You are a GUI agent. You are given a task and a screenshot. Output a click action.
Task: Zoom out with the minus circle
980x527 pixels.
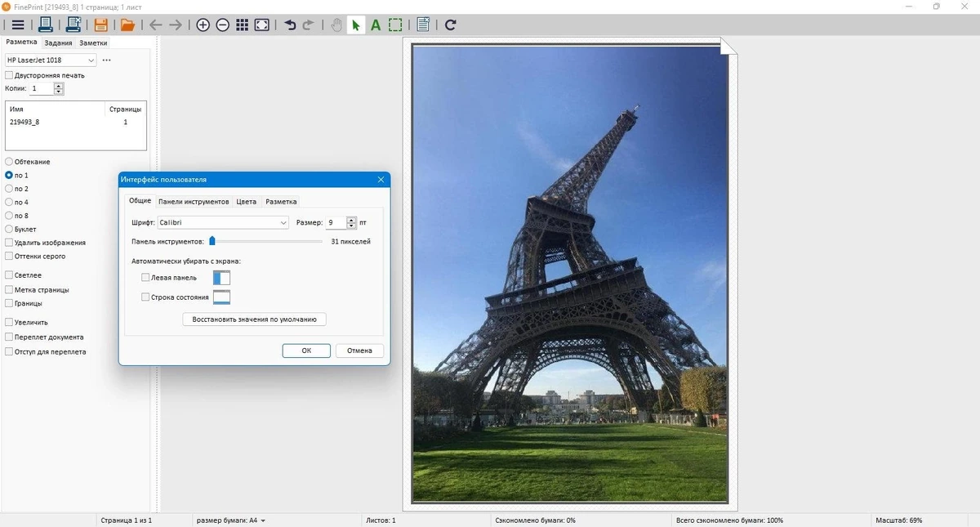[x=223, y=25]
